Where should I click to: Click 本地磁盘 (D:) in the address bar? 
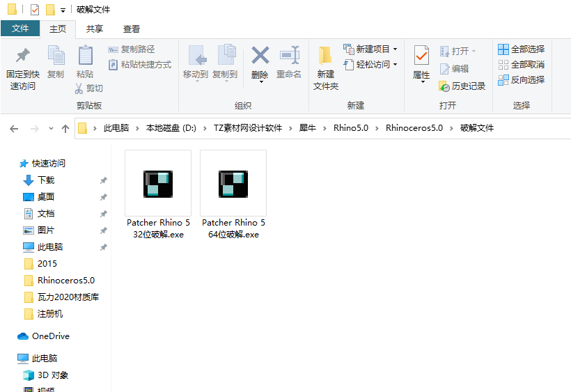(x=171, y=127)
